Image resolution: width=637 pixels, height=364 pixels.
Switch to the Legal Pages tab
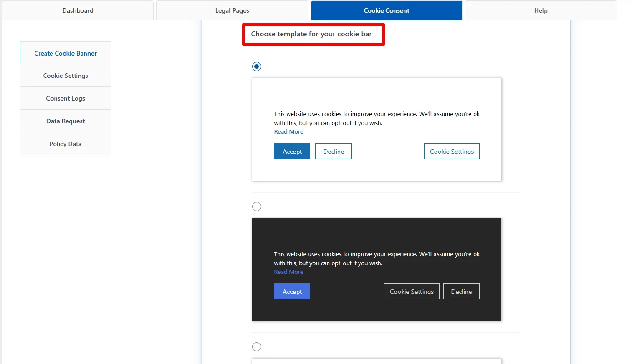232,10
